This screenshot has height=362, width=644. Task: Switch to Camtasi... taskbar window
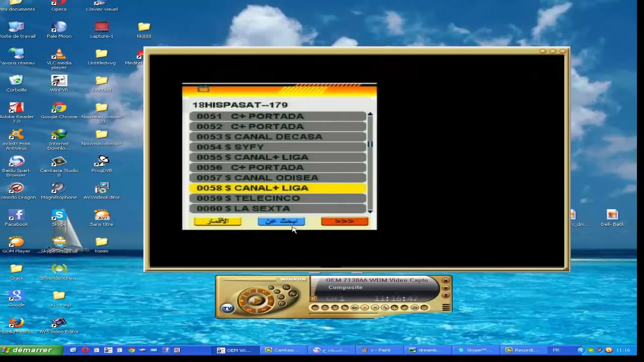click(284, 350)
